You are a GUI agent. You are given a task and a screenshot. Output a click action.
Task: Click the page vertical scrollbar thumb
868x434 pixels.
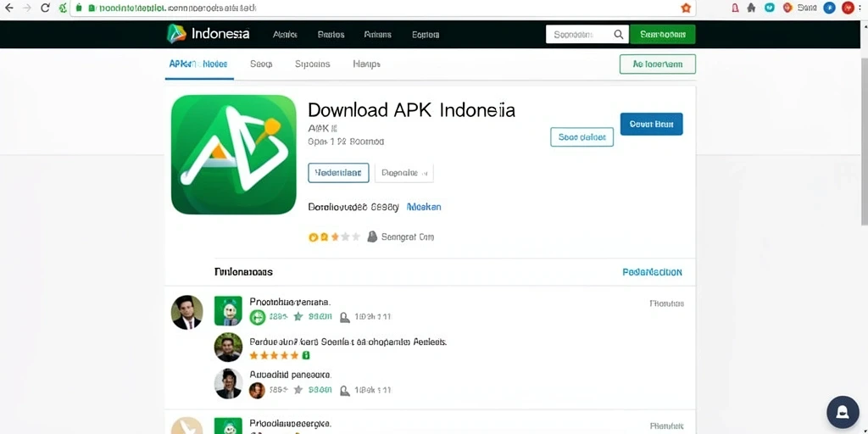tap(864, 142)
